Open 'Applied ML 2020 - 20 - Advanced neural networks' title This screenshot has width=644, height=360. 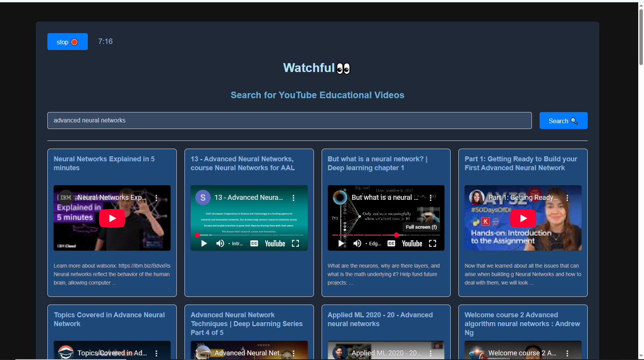coord(380,319)
